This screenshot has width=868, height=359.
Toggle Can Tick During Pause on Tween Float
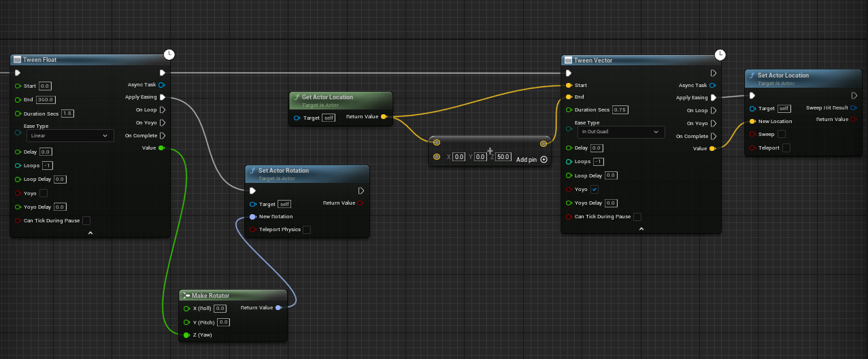86,220
